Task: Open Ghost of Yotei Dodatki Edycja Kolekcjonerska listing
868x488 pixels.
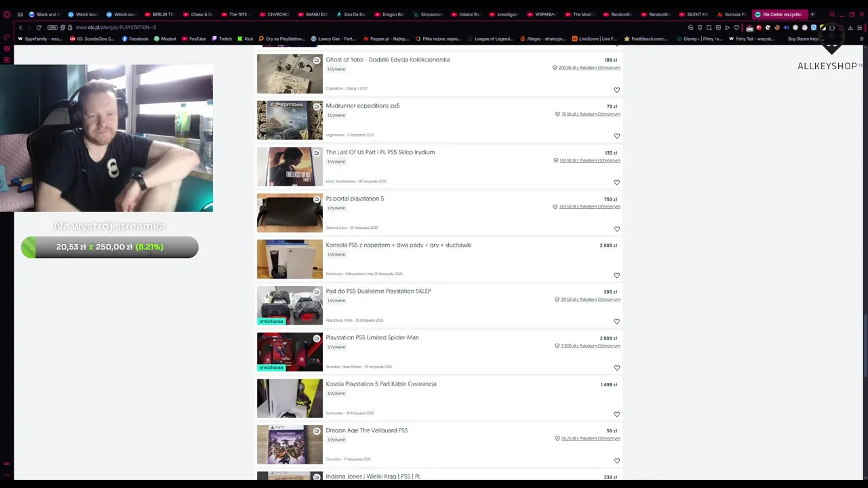Action: [x=388, y=60]
